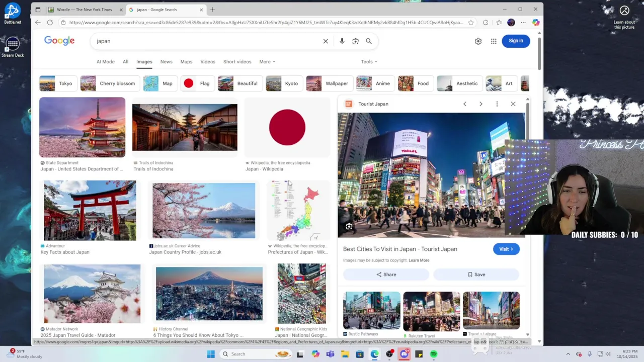Open search by image (Lens) icon
The width and height of the screenshot is (644, 362).
pyautogui.click(x=355, y=41)
